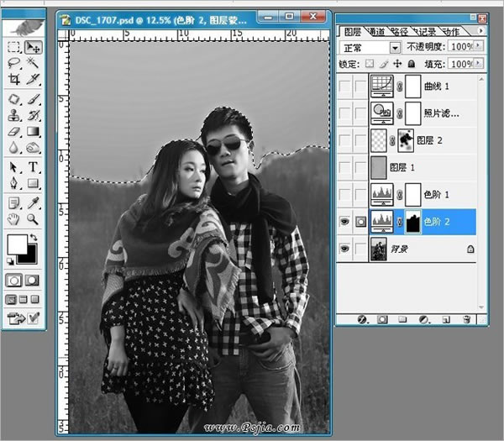504x441 pixels.
Task: Switch to the 记录 (History) tab
Action: point(425,32)
